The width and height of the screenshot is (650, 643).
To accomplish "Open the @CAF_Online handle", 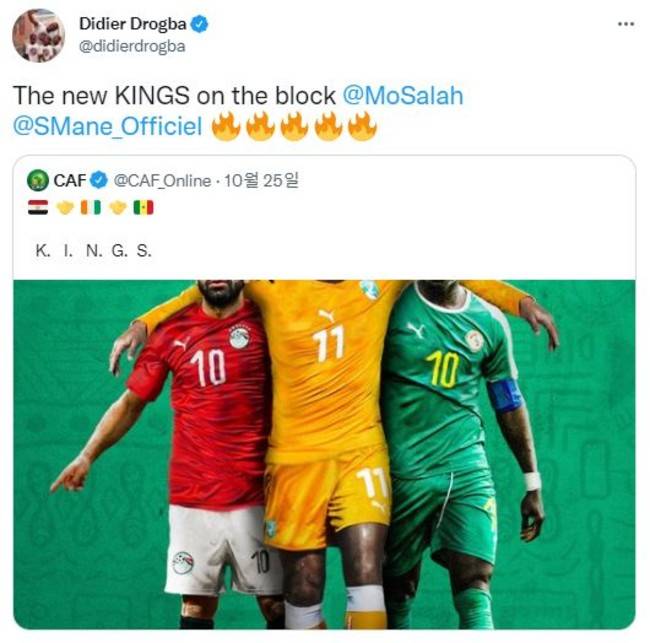I will (162, 181).
